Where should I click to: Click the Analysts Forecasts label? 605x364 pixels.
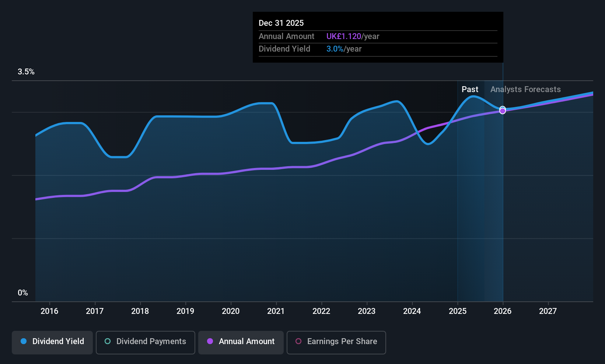coord(525,90)
